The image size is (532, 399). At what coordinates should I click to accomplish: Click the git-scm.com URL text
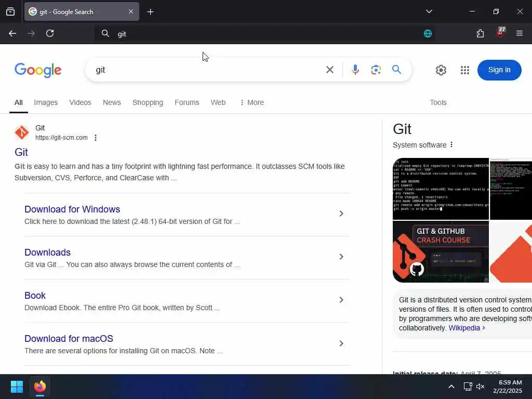coord(61,137)
